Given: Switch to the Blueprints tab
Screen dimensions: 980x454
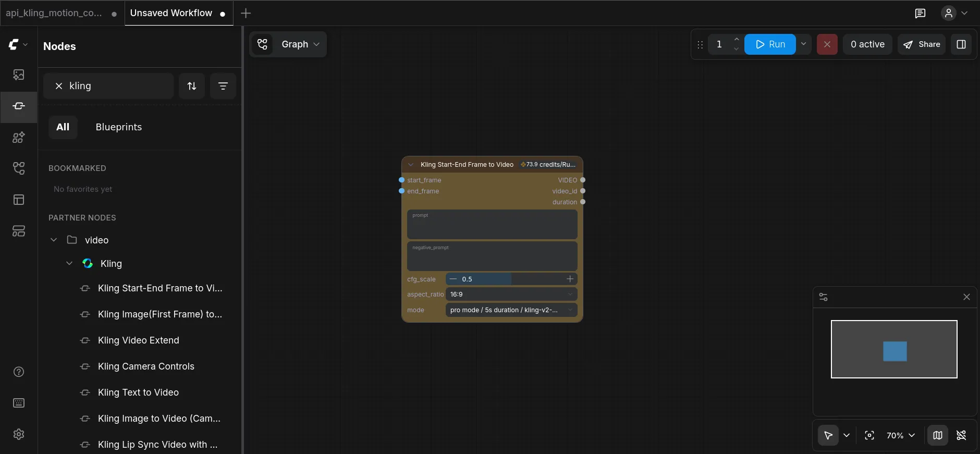Looking at the screenshot, I should (119, 127).
